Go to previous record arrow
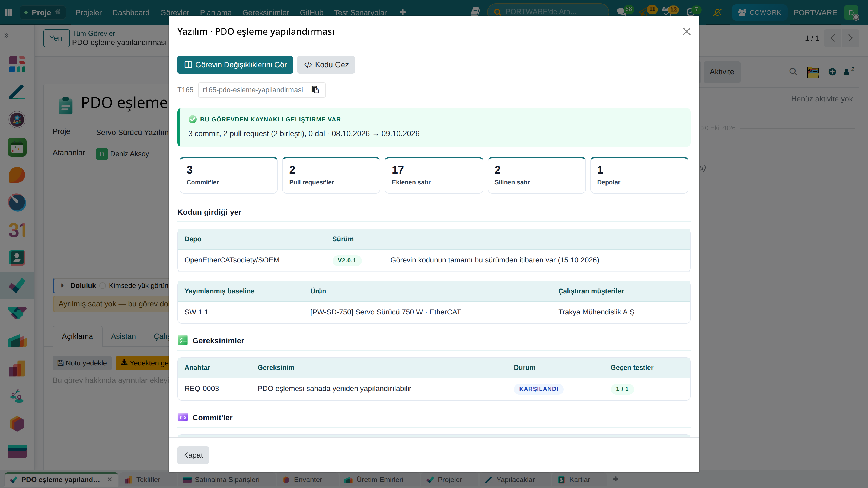This screenshot has height=488, width=868. pos(833,38)
